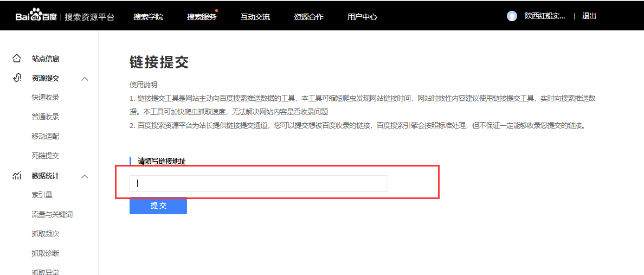Click the blue 提交 button
Image resolution: width=644 pixels, height=275 pixels.
[x=158, y=206]
